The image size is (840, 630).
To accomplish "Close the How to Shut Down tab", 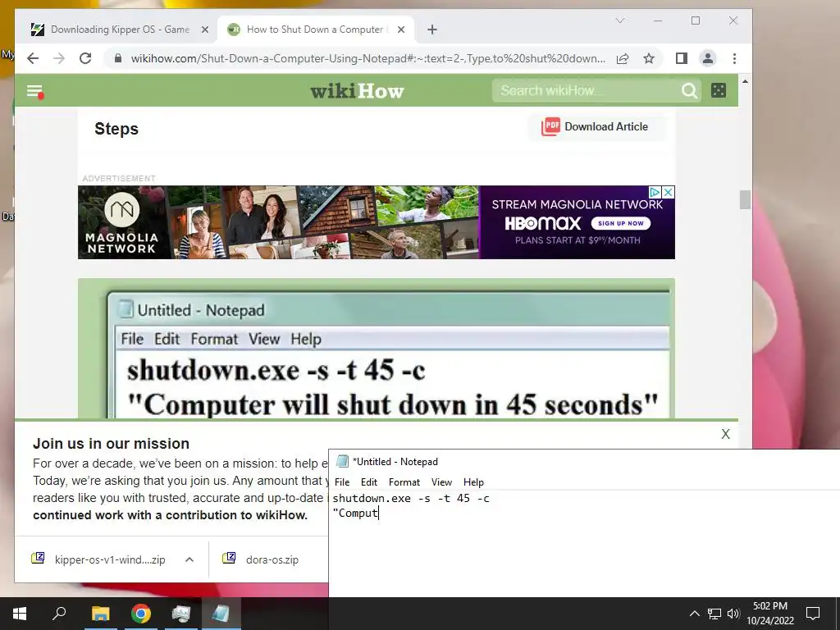I will [x=400, y=30].
